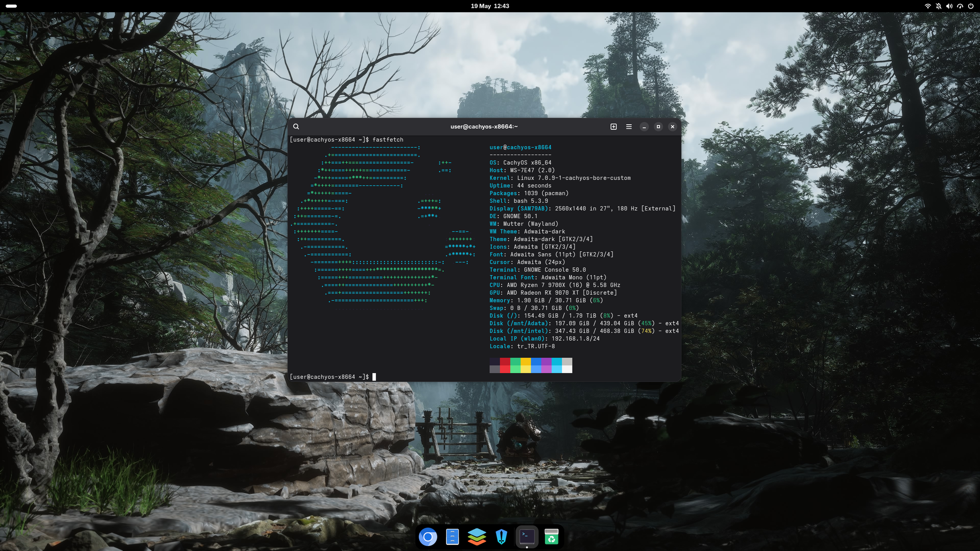The width and height of the screenshot is (980, 551).
Task: Click the volume speaker icon in top bar
Action: coord(949,6)
